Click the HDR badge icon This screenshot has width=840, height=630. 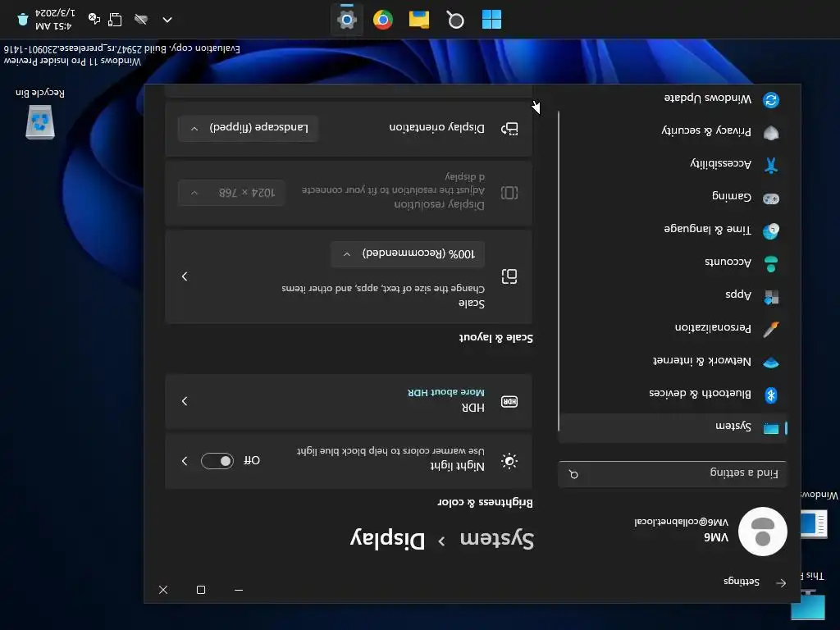tap(509, 401)
